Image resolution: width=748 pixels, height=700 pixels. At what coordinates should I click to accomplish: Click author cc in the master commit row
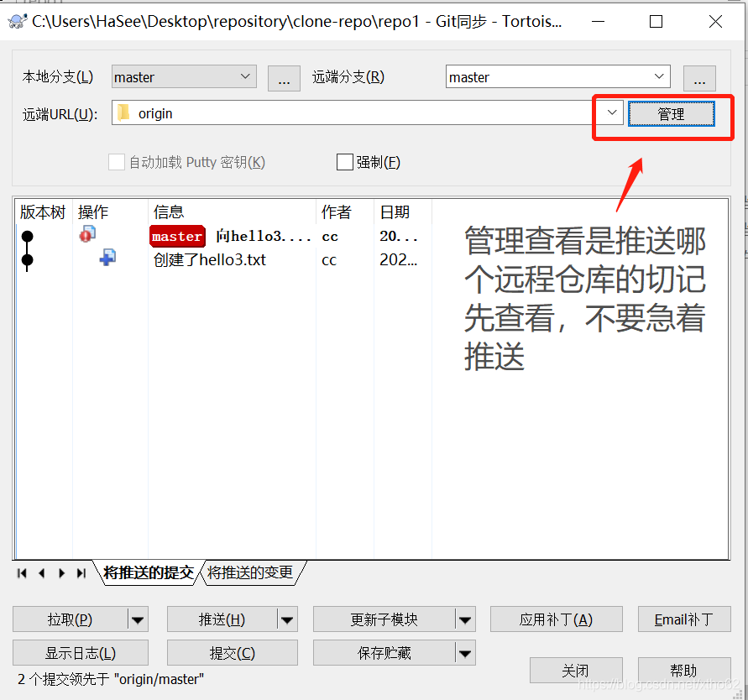click(330, 237)
